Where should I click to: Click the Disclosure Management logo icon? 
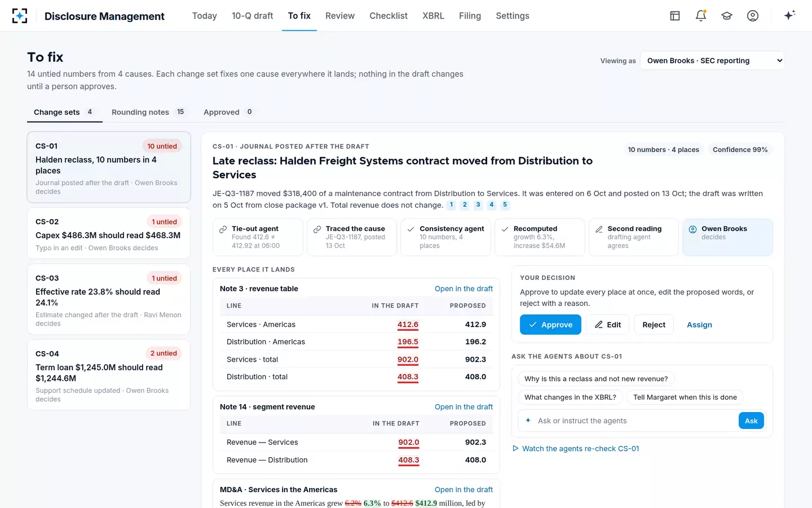[20, 16]
